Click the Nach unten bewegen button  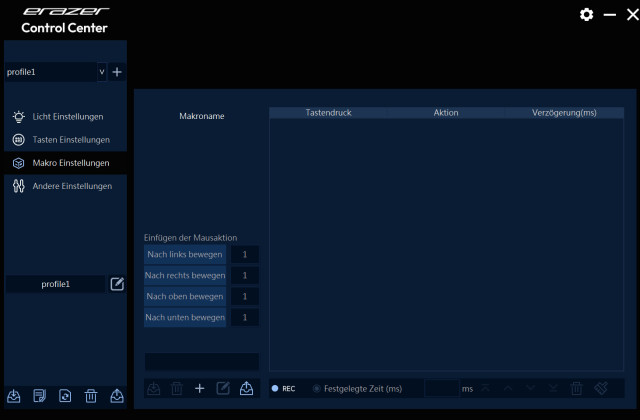tap(185, 317)
